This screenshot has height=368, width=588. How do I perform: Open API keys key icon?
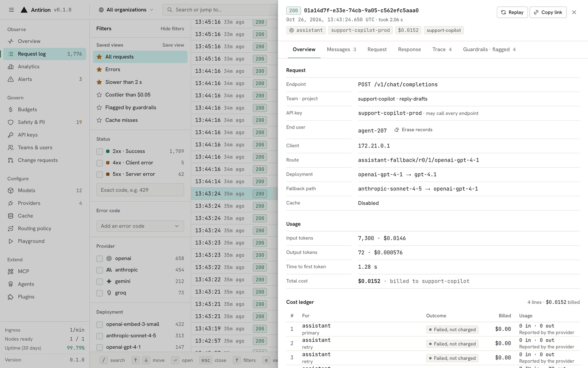tap(11, 135)
